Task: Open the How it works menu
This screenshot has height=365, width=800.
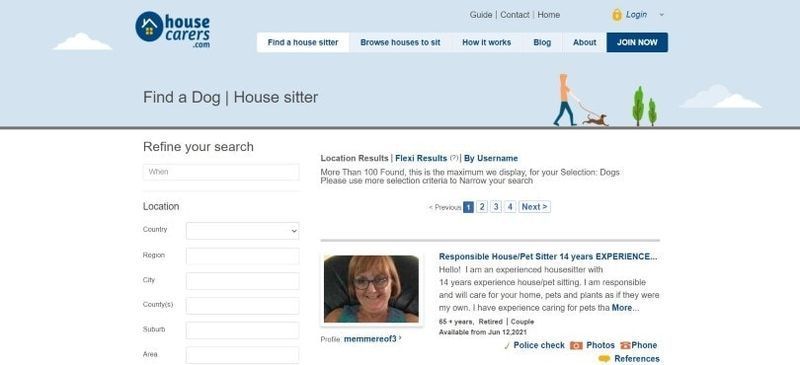Action: [486, 42]
